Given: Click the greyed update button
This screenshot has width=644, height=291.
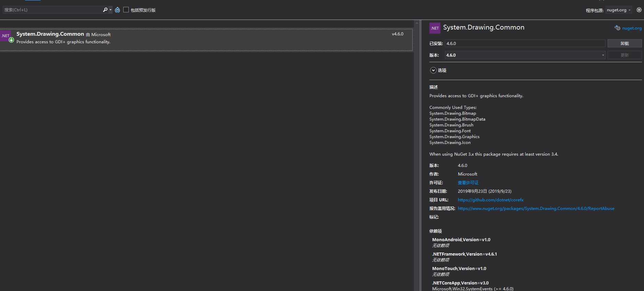Looking at the screenshot, I should tap(624, 55).
